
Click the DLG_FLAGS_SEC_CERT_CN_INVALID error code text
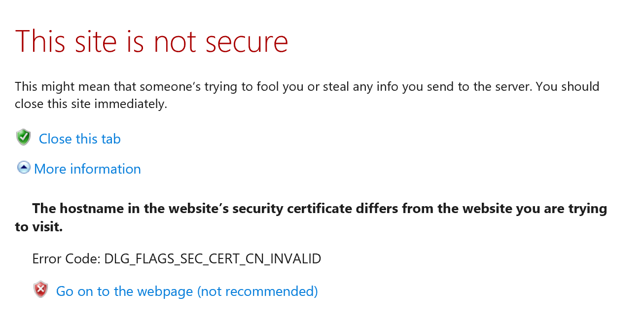213,258
